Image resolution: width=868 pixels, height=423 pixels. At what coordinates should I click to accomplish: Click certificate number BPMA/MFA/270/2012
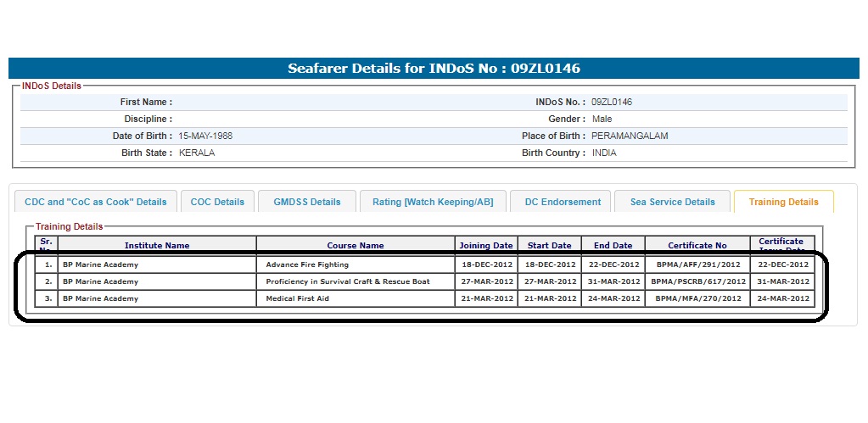[697, 298]
